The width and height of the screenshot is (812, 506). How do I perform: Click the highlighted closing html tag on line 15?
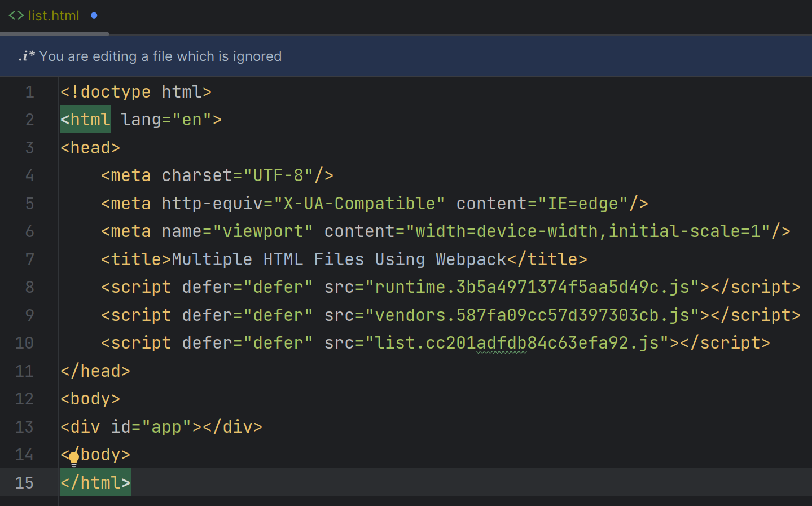click(95, 483)
